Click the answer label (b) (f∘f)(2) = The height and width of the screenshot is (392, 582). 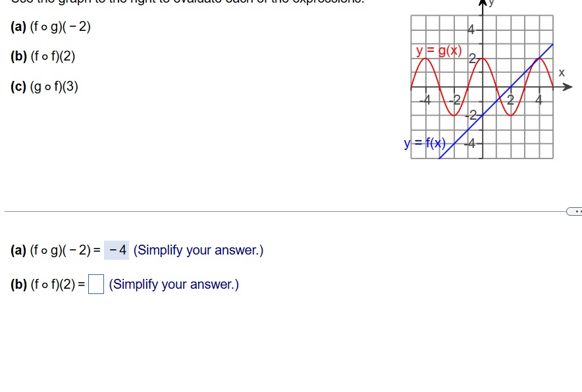point(48,284)
